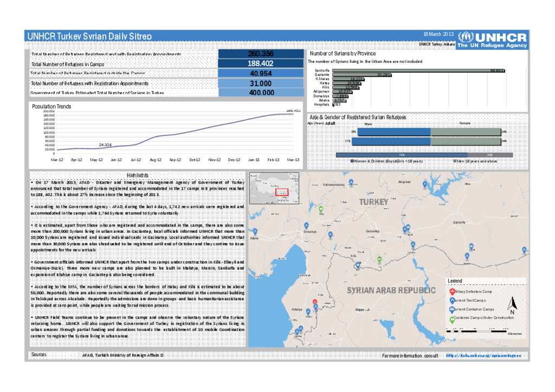Click the value 188.402 in the blue box
The height and width of the screenshot is (392, 555).
pyautogui.click(x=261, y=63)
